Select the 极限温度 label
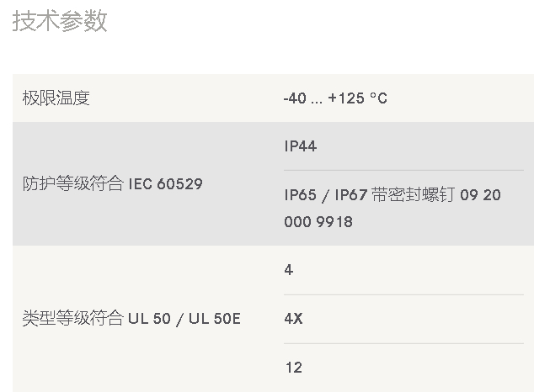Image resolution: width=534 pixels, height=392 pixels. (56, 98)
